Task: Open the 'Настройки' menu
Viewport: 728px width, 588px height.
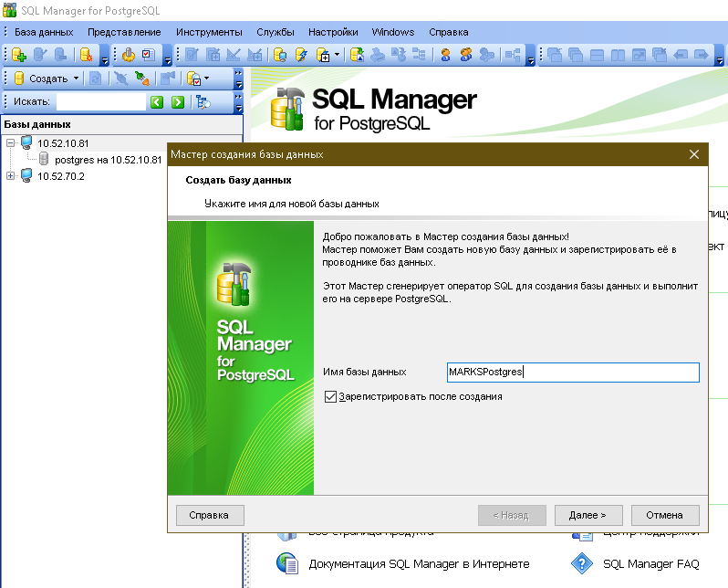Action: [x=333, y=32]
